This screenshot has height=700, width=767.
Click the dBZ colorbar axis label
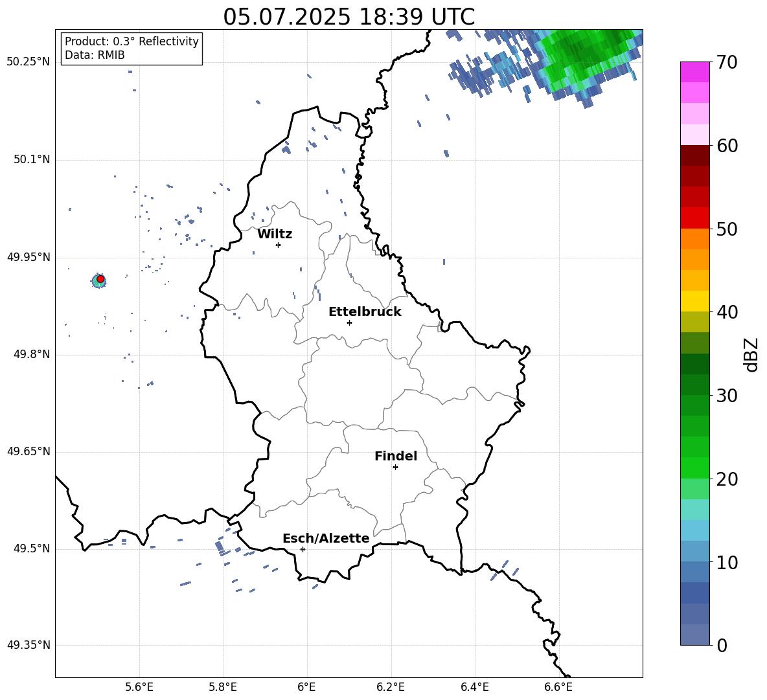point(752,354)
